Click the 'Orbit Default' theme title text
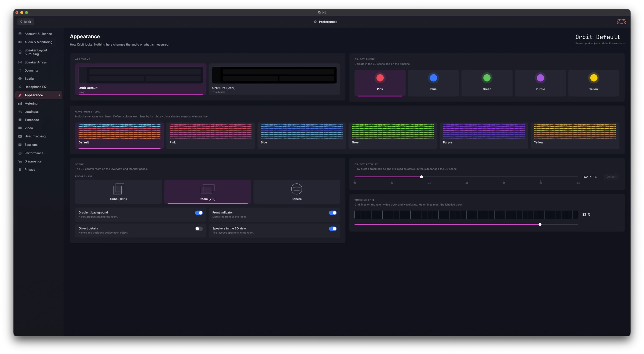This screenshot has width=644, height=354. [598, 37]
